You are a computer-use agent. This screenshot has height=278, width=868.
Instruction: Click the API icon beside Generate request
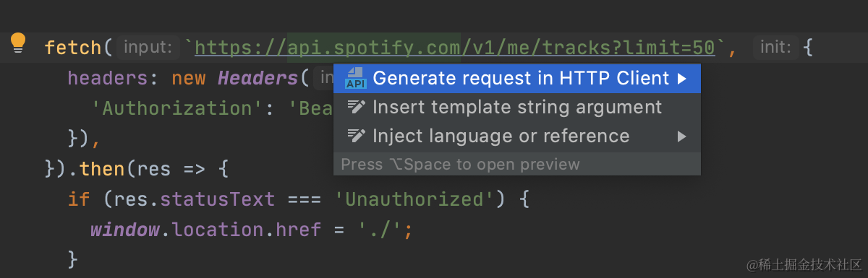356,79
